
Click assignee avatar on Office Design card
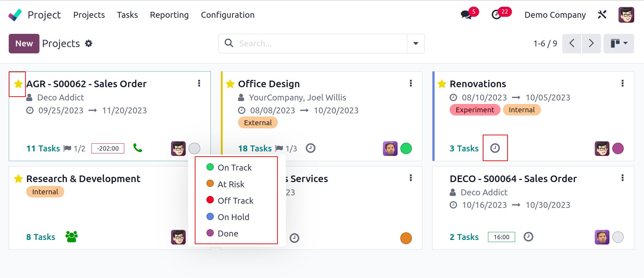390,149
